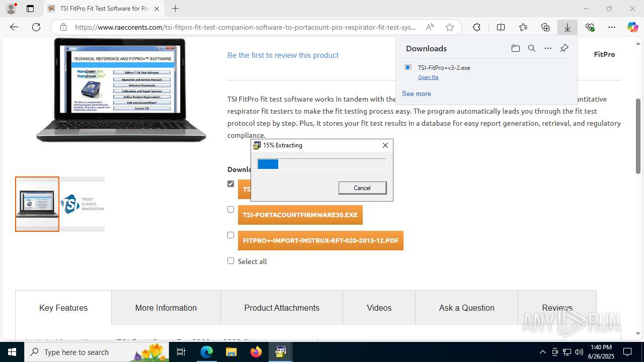This screenshot has height=362, width=644.
Task: Click the taskbar search box
Action: click(x=97, y=352)
